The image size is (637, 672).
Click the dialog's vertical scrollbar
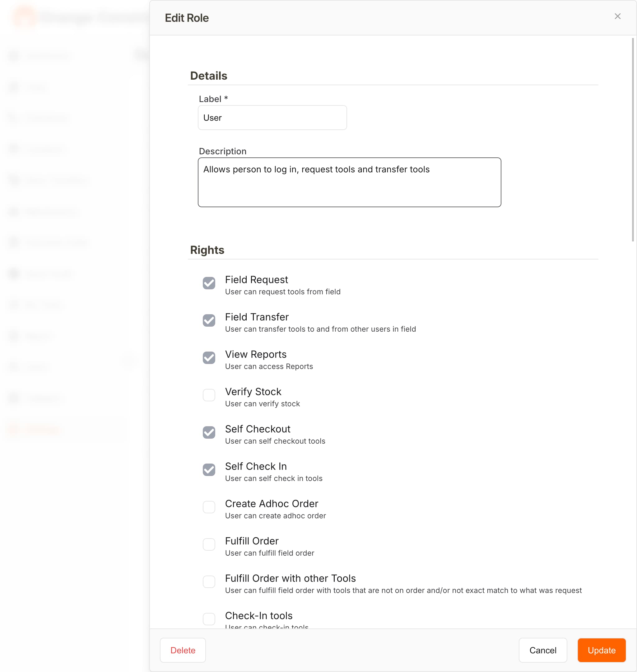click(633, 139)
